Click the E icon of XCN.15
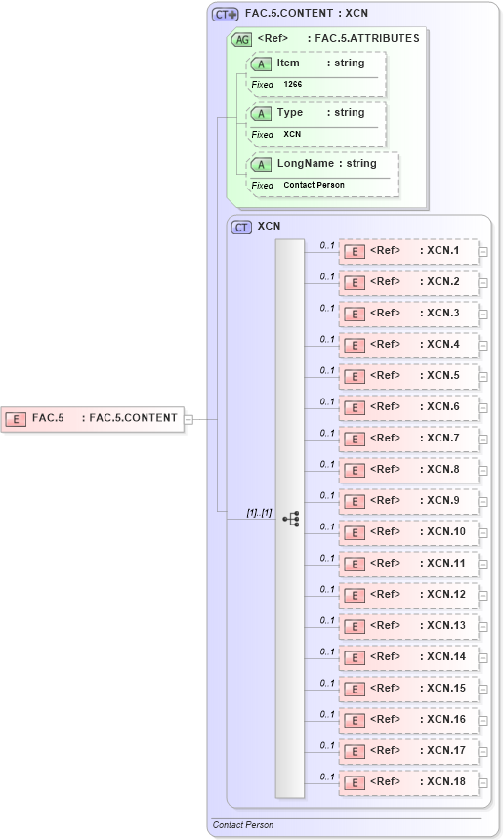The image size is (504, 840). 355,690
